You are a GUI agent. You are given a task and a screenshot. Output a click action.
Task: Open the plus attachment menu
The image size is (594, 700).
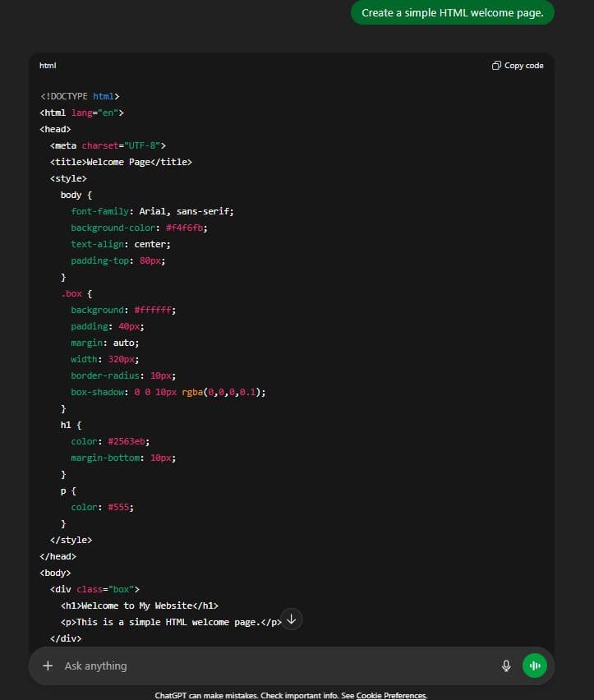pyautogui.click(x=48, y=665)
